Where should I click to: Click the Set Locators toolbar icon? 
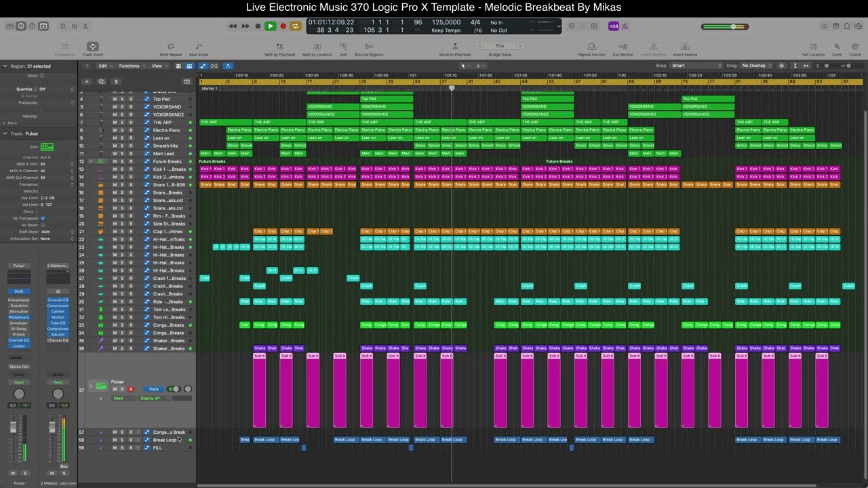[x=813, y=47]
